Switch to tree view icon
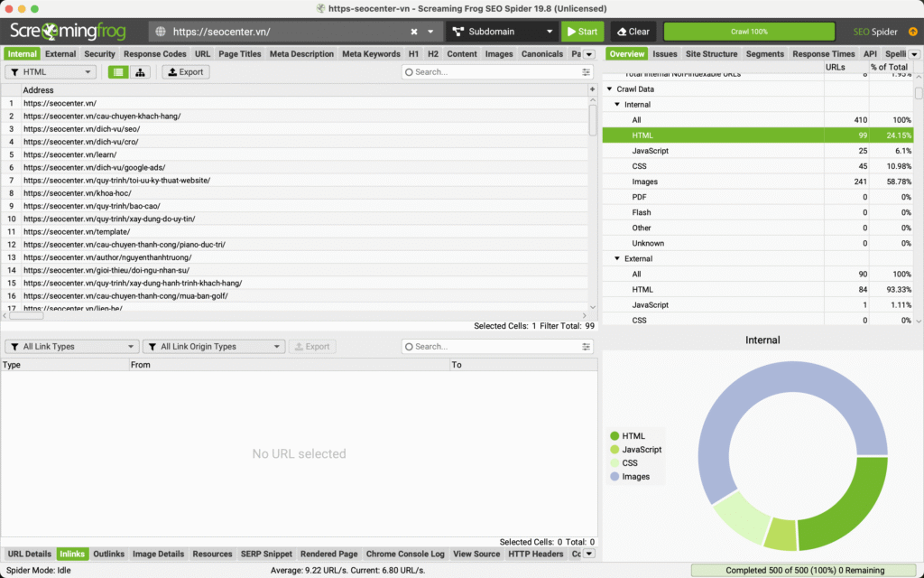924x578 pixels. 140,72
